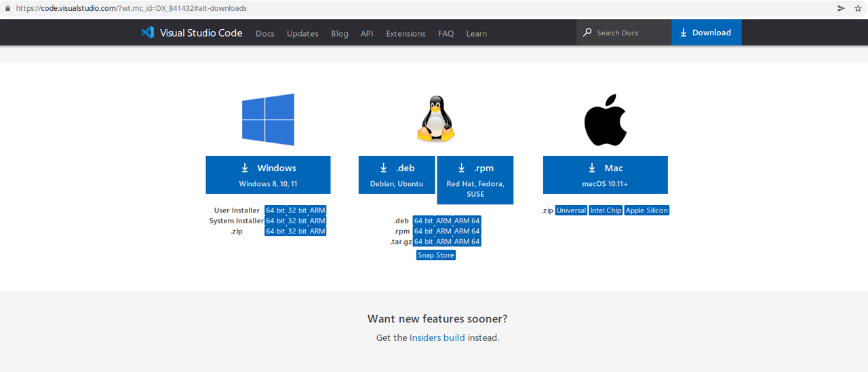The width and height of the screenshot is (868, 372).
Task: Select Windows .zip 64 bit
Action: point(275,231)
